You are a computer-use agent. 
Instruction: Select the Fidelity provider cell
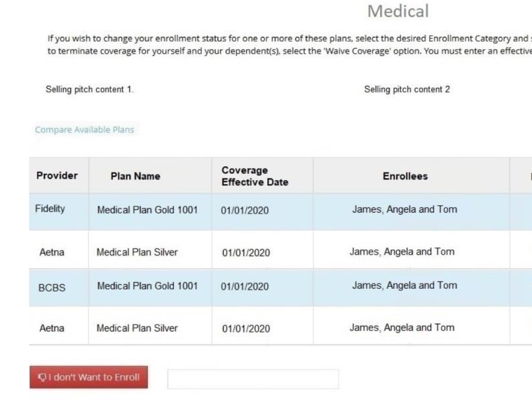[50, 209]
